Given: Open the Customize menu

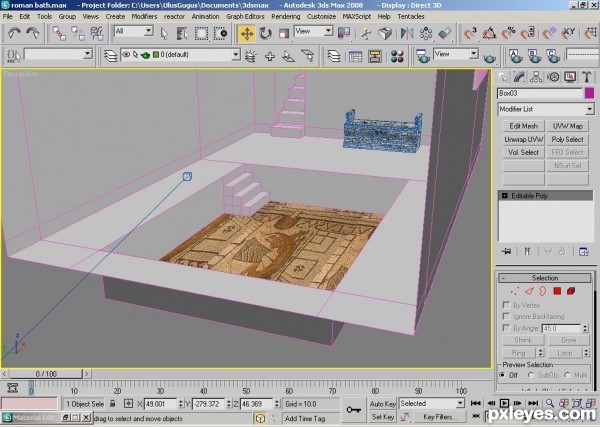Looking at the screenshot, I should 321,16.
